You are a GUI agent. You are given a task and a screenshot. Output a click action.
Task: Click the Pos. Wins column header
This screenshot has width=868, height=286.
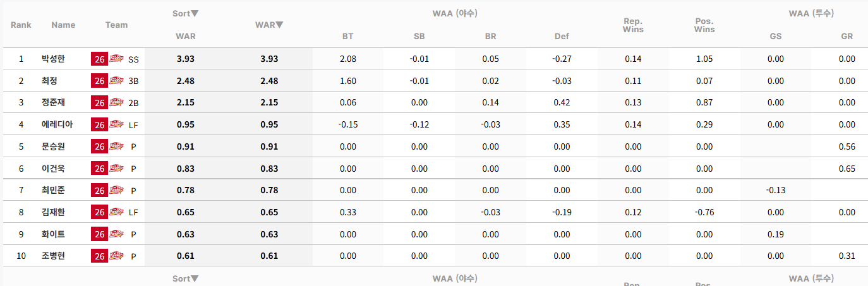[704, 25]
